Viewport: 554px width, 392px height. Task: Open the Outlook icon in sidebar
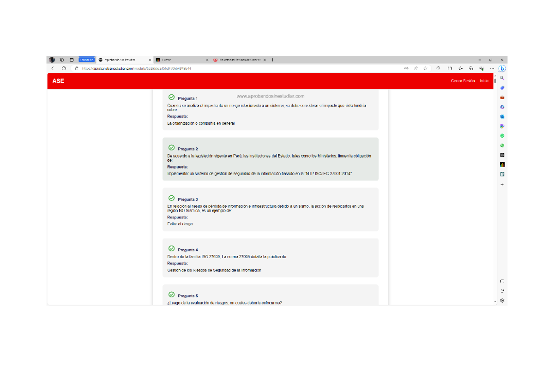[x=502, y=117]
